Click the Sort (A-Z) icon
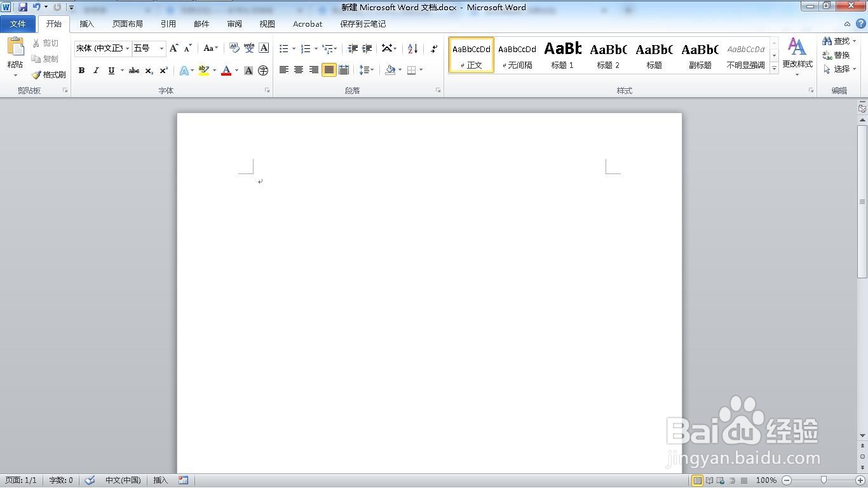The height and width of the screenshot is (488, 868). coord(412,48)
